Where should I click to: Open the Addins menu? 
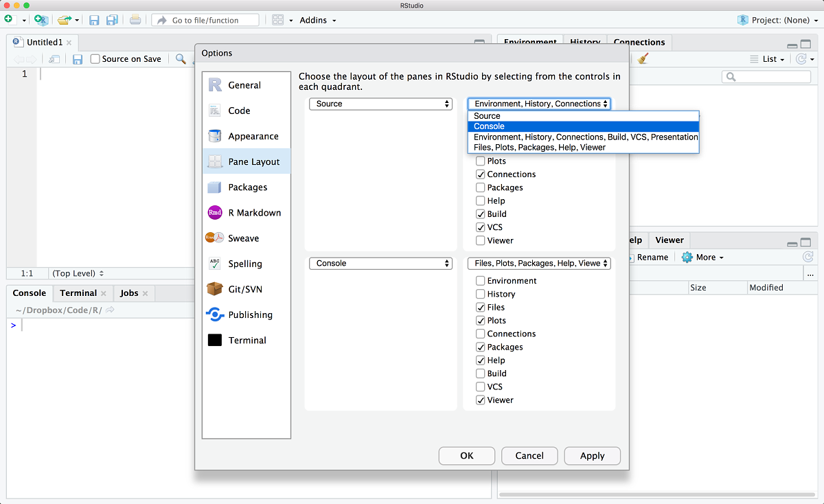click(x=317, y=20)
